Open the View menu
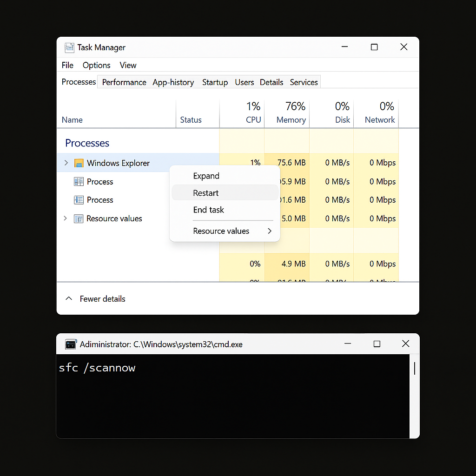476x476 pixels. click(x=128, y=65)
